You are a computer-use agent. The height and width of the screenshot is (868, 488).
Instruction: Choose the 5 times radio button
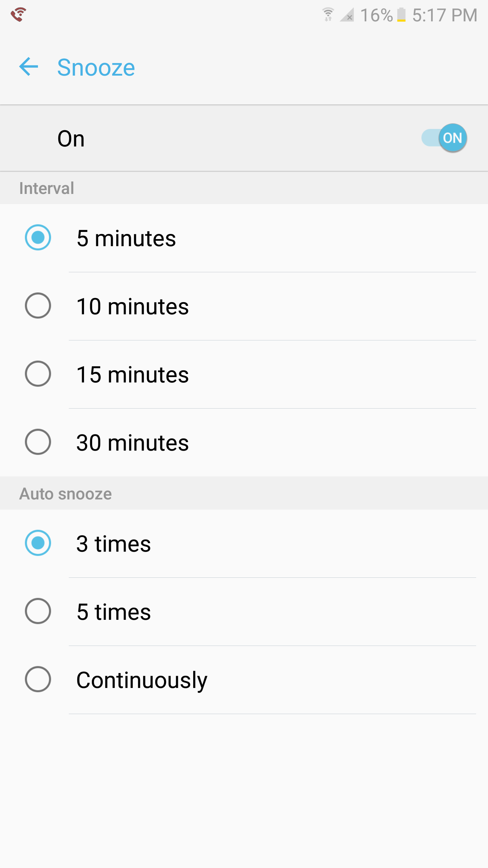(x=38, y=611)
